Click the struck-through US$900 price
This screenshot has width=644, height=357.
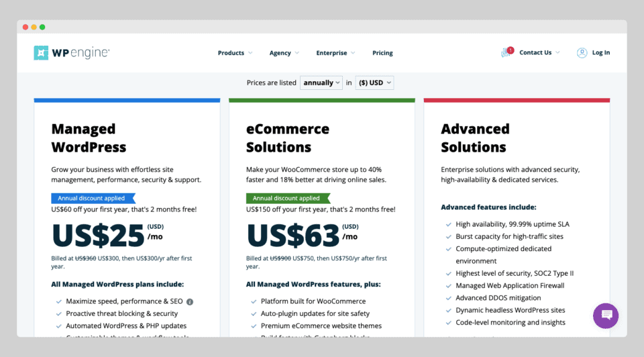tap(280, 258)
